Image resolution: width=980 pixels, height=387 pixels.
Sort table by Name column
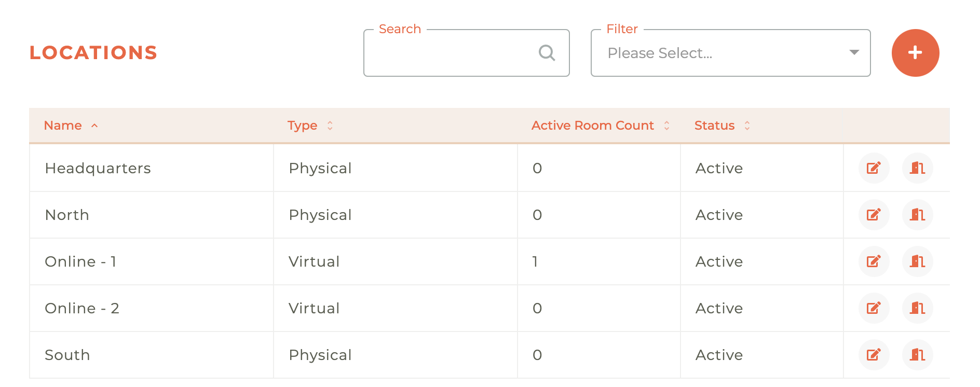point(63,126)
